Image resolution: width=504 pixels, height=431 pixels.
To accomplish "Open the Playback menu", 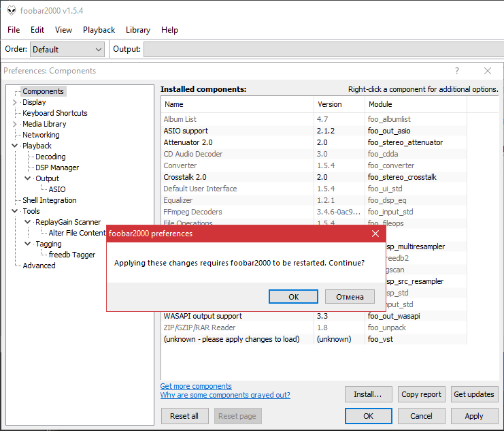I will coord(99,30).
